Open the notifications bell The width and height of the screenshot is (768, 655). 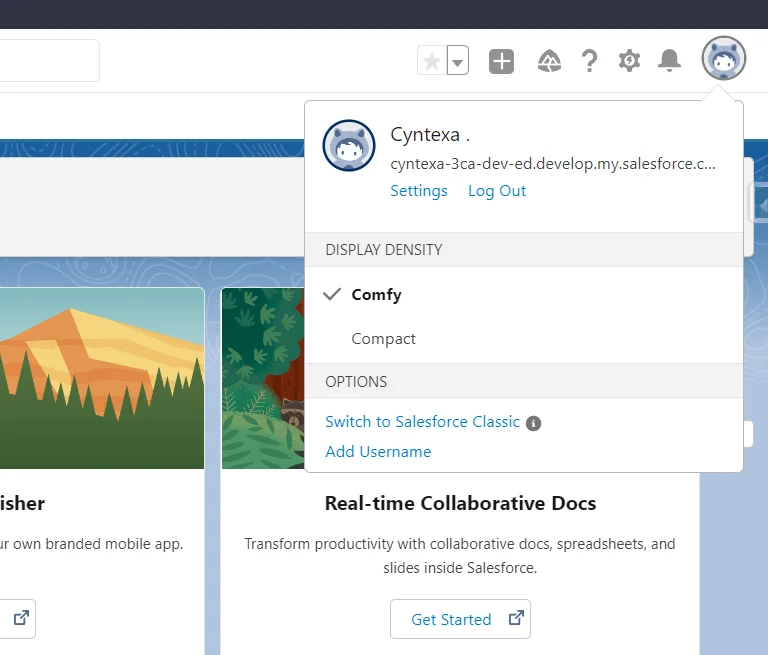coord(669,61)
